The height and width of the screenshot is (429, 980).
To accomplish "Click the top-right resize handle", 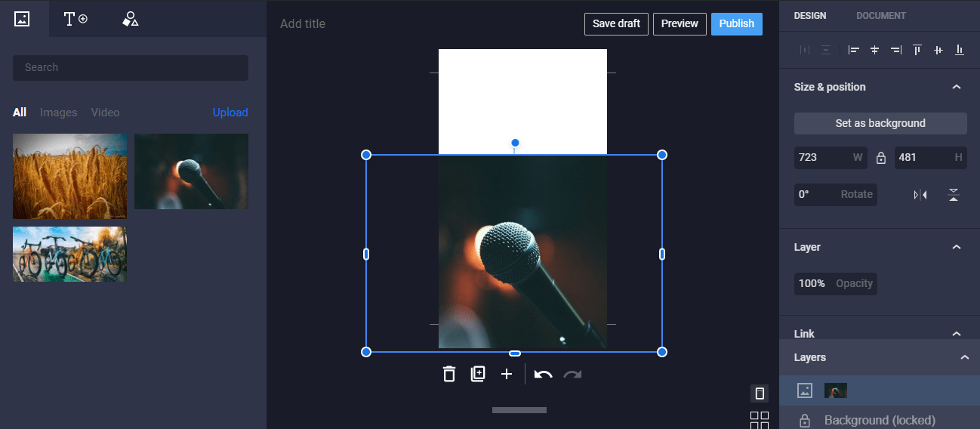I will [662, 155].
